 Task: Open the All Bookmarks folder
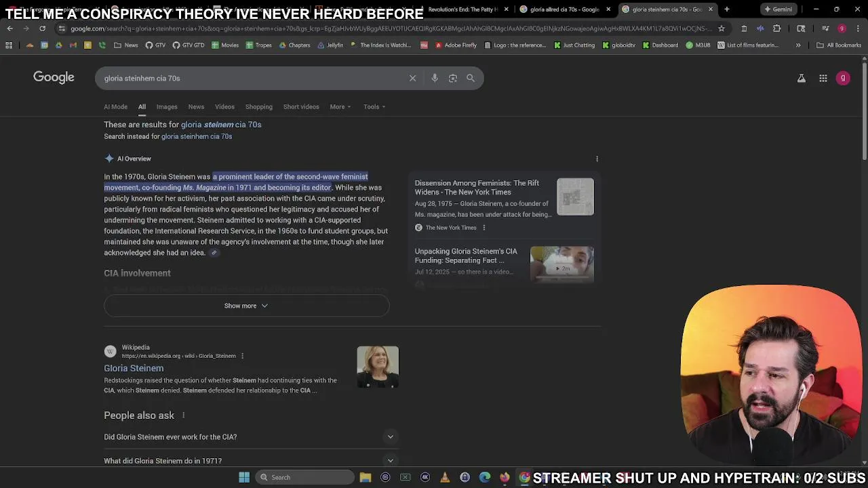coord(839,45)
